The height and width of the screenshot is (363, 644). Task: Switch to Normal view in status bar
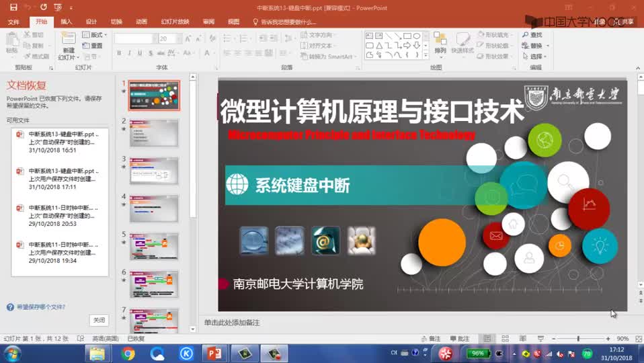click(x=487, y=339)
